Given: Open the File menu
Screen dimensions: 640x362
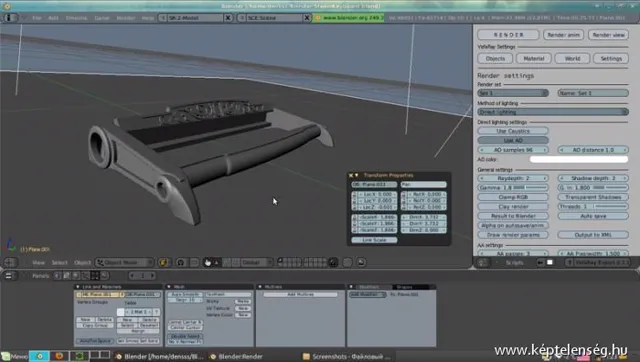Looking at the screenshot, I should click(x=37, y=18).
